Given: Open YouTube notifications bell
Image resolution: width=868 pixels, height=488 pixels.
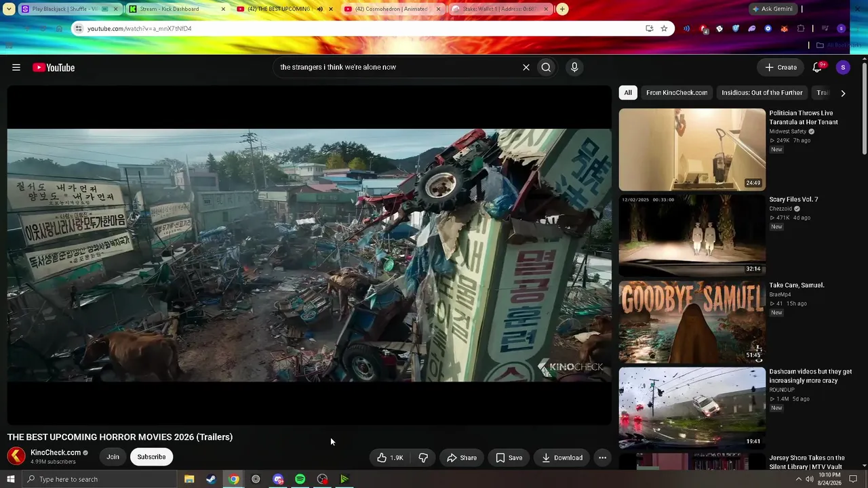Looking at the screenshot, I should point(817,67).
